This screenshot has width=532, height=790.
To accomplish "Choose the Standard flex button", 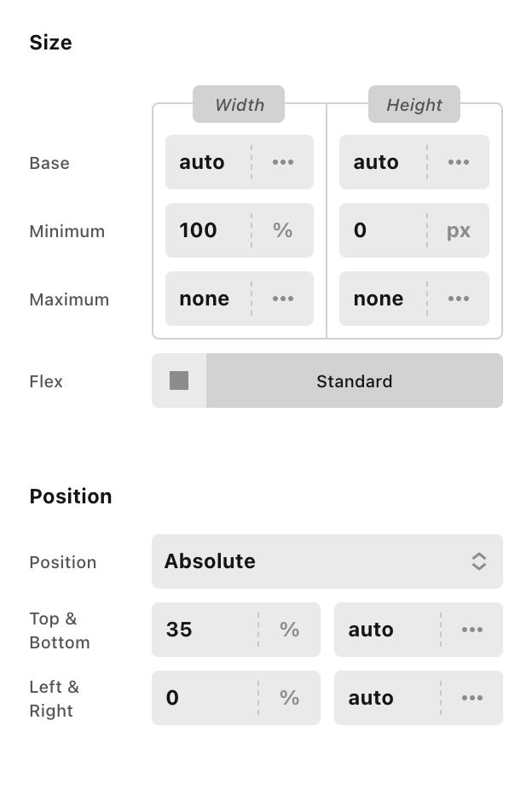I will pos(354,380).
